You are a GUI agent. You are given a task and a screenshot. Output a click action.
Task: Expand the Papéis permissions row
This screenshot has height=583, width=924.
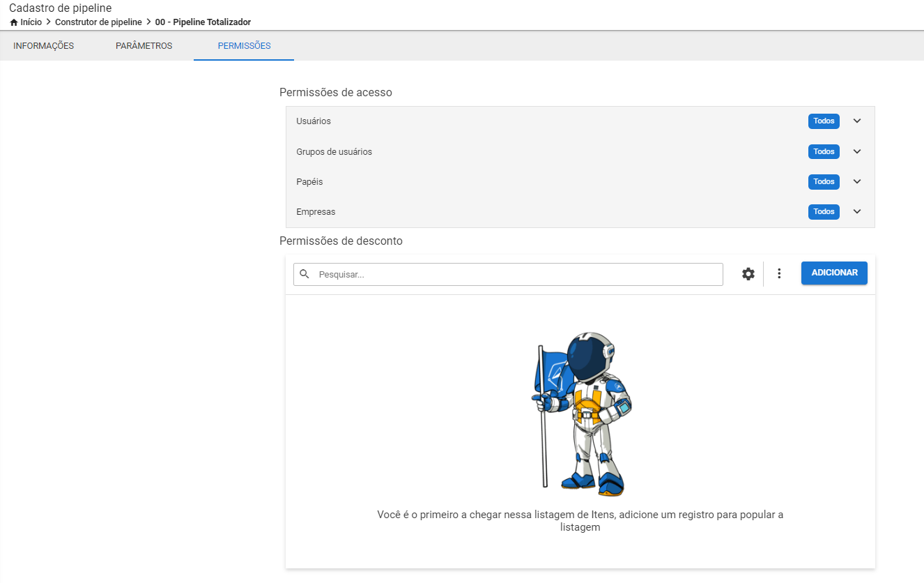click(857, 181)
